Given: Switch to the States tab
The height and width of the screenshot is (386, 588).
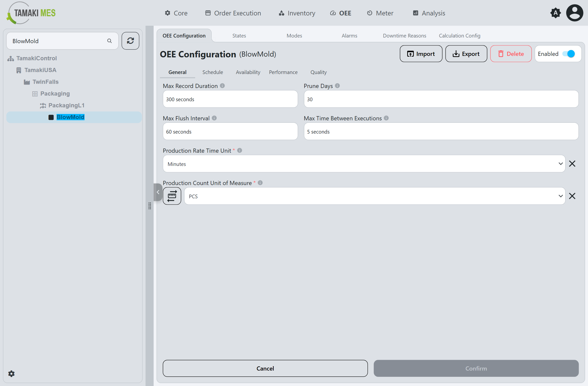Looking at the screenshot, I should (239, 36).
